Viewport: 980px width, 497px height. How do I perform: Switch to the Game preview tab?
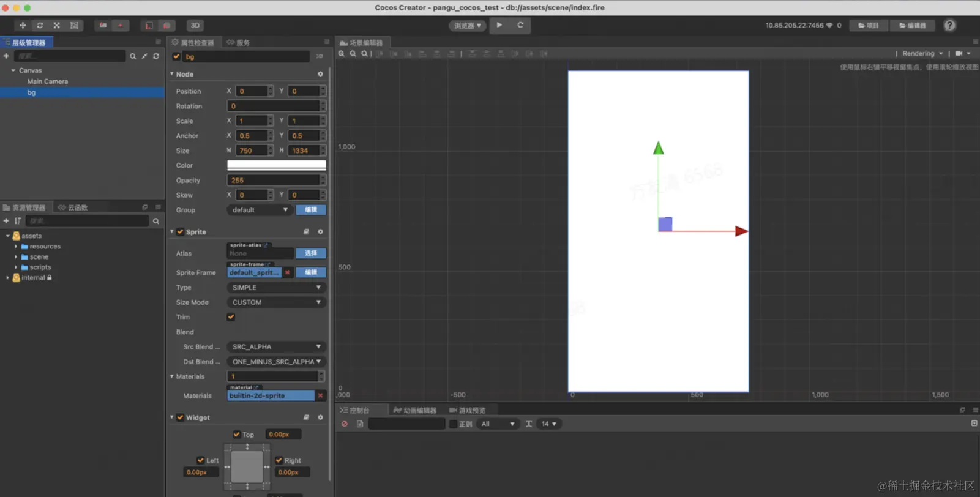point(467,410)
